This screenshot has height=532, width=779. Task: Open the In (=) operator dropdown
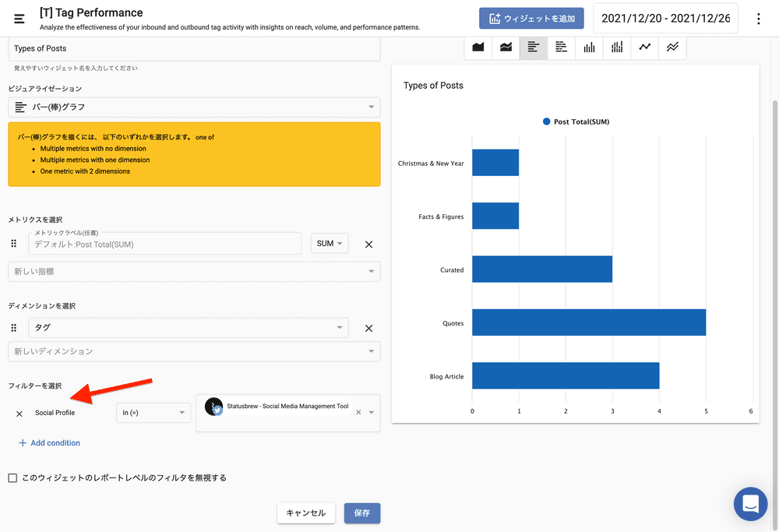(153, 413)
